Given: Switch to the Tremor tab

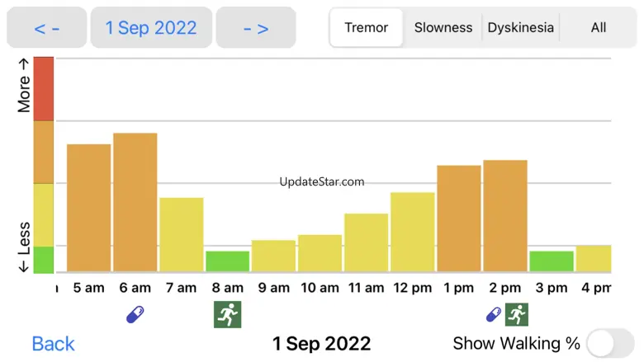Looking at the screenshot, I should coord(367,28).
